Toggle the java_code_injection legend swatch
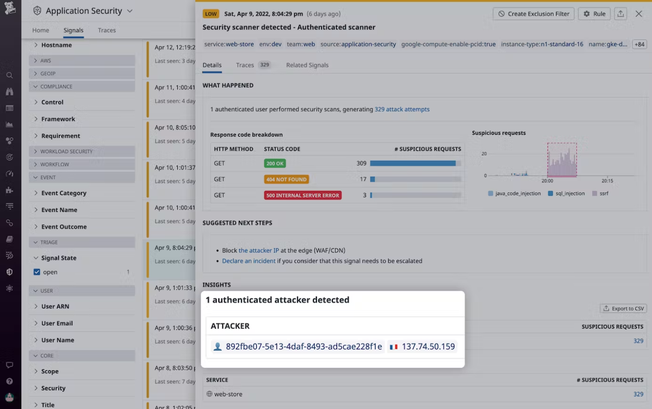 [x=490, y=193]
